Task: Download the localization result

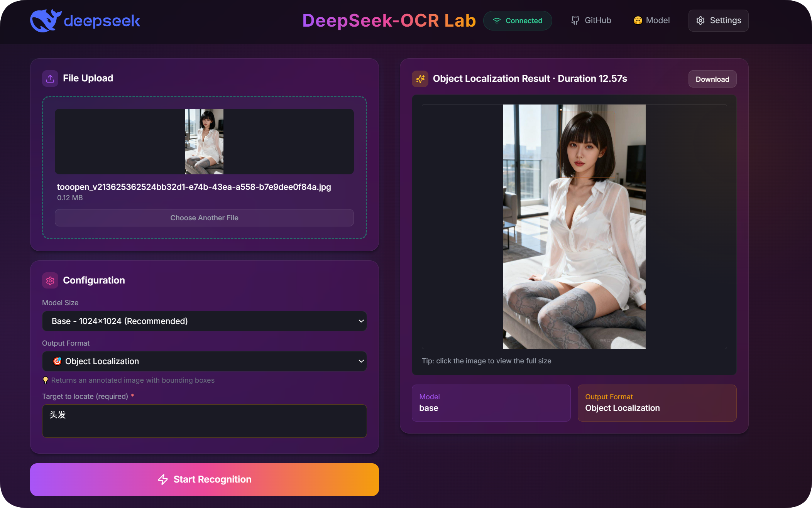Action: [x=712, y=79]
